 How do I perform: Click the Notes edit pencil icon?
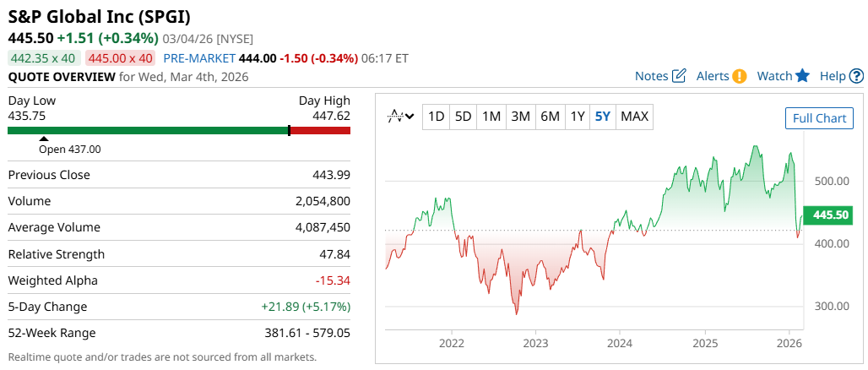[x=679, y=76]
